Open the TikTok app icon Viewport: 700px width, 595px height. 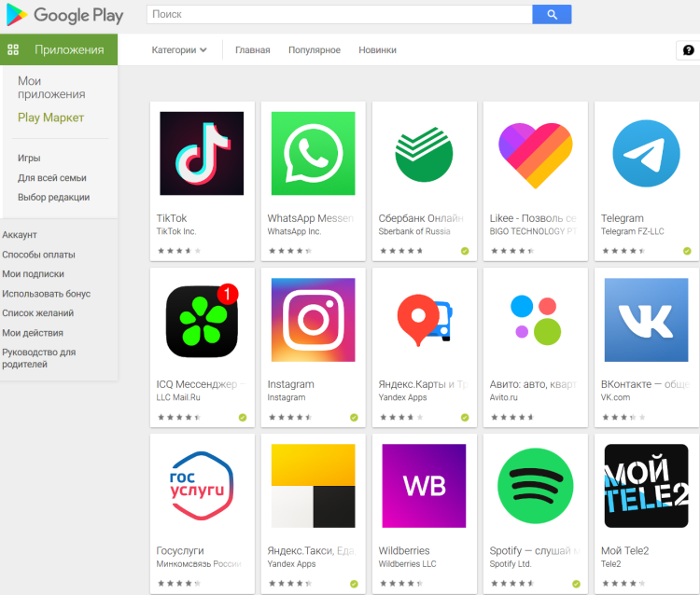202,154
